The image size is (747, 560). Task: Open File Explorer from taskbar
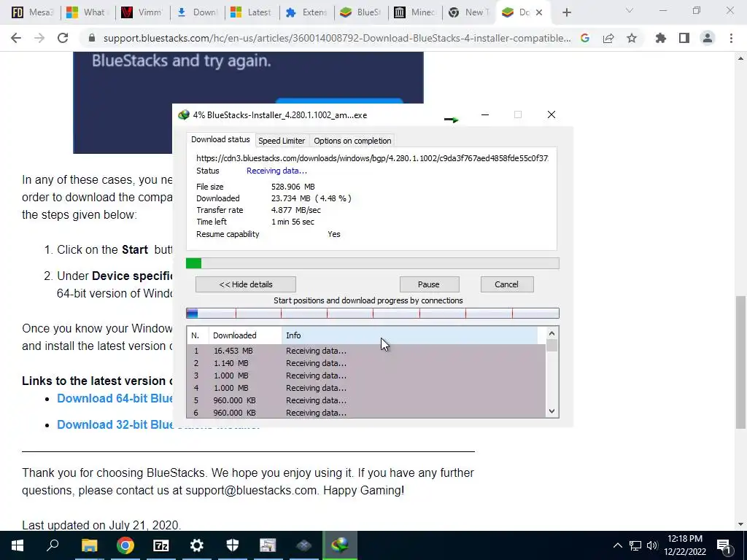pyautogui.click(x=89, y=545)
